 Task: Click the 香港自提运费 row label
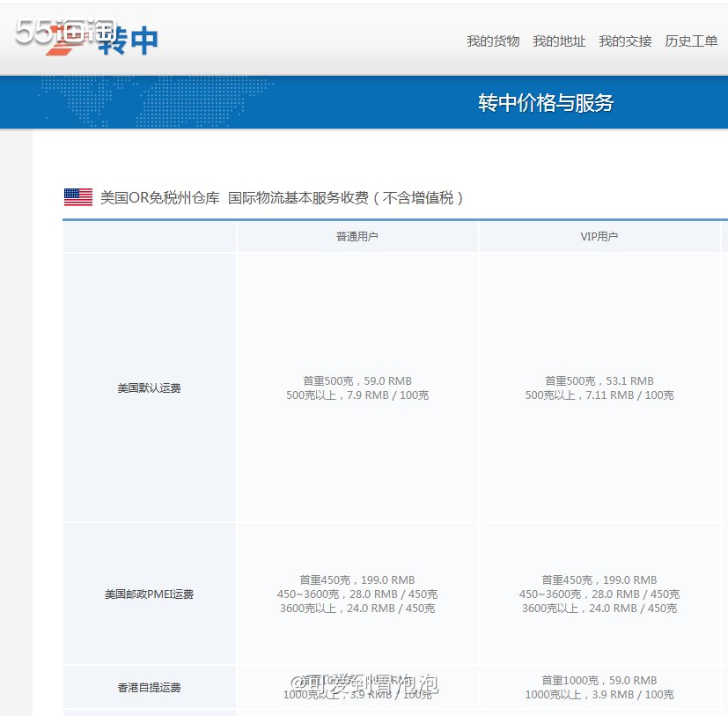point(148,687)
